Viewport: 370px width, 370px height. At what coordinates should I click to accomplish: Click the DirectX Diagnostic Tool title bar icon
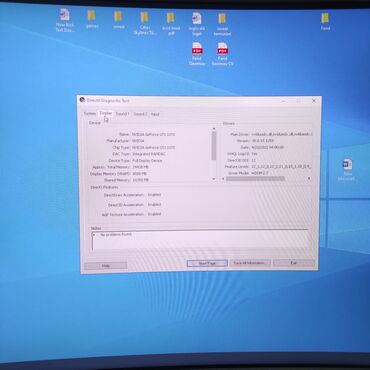click(82, 100)
